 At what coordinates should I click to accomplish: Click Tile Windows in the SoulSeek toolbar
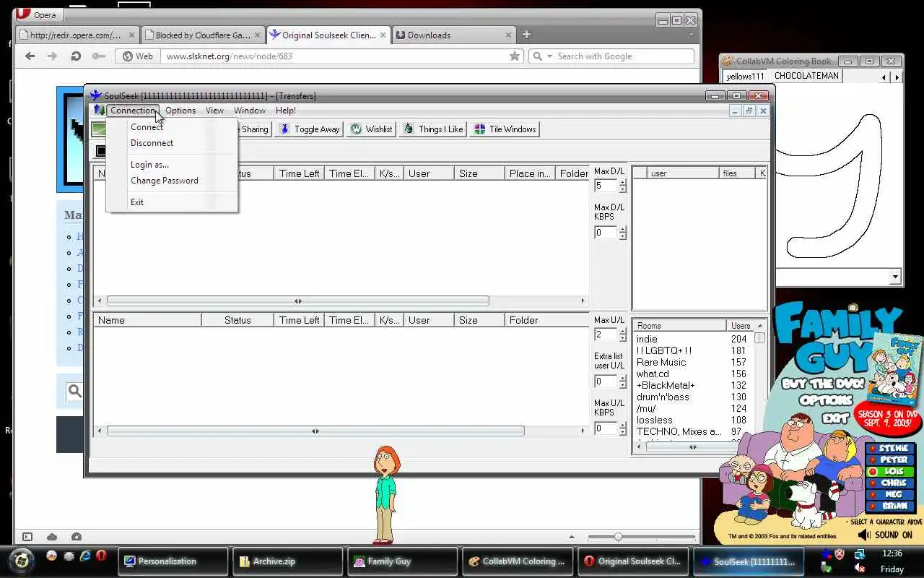coord(505,129)
